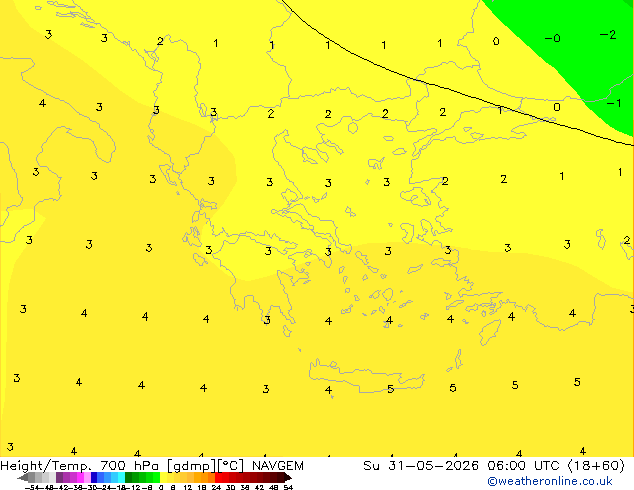Pick the dark blue legend swatch

[x=94, y=478]
